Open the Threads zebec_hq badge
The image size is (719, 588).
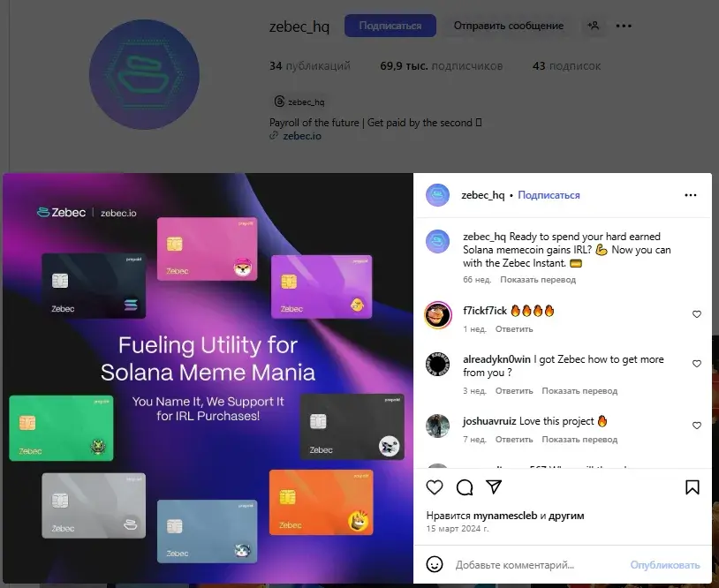[x=299, y=102]
